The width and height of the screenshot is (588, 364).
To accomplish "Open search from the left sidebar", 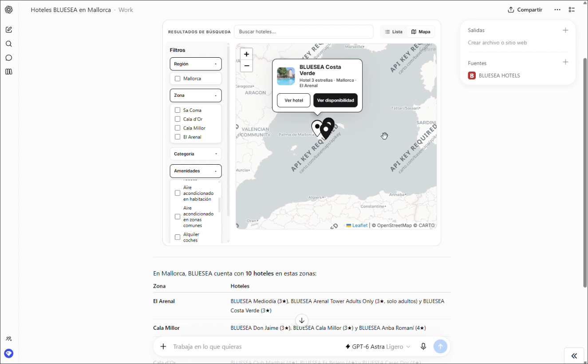I will coord(9,44).
